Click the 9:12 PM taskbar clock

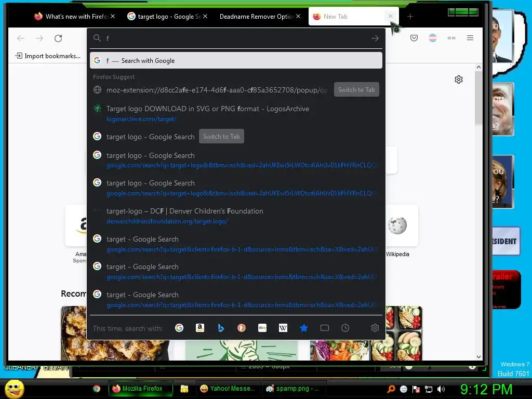coord(486,389)
